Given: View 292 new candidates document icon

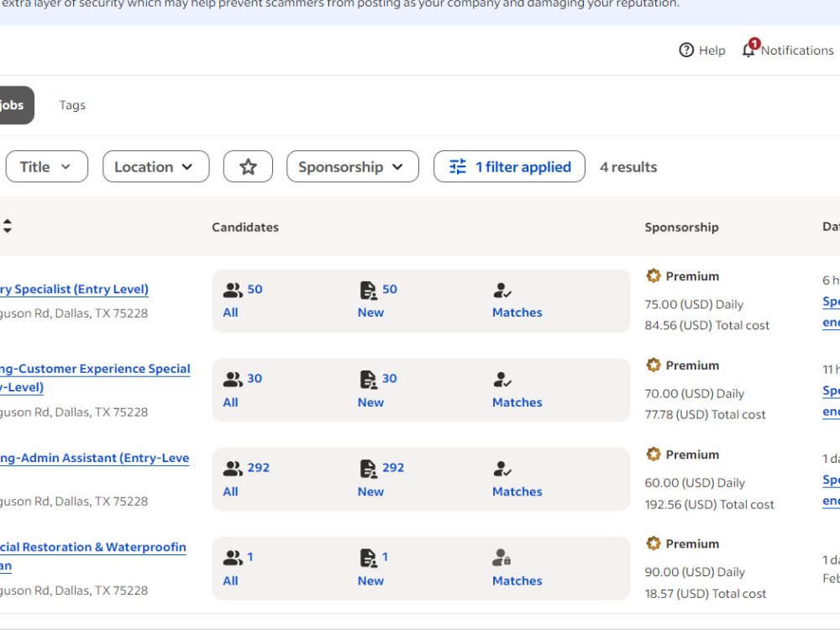Looking at the screenshot, I should click(368, 468).
